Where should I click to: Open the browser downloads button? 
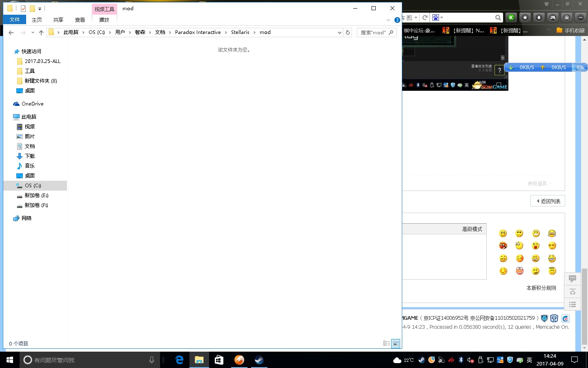539,18
